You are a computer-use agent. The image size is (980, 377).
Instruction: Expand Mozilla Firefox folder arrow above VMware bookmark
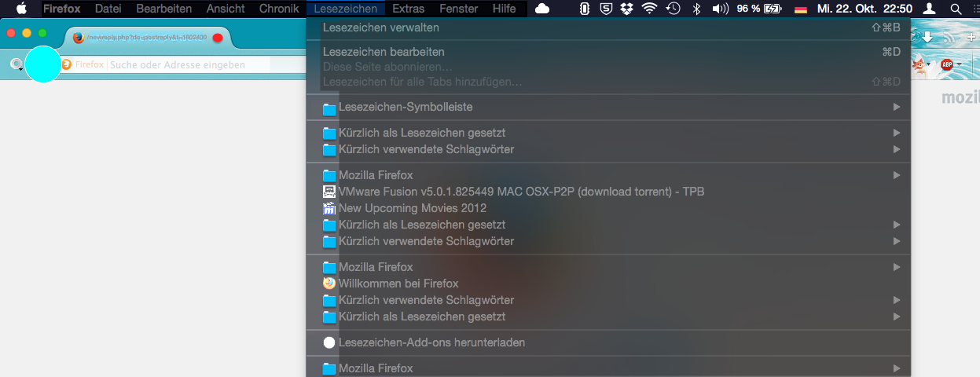point(897,175)
